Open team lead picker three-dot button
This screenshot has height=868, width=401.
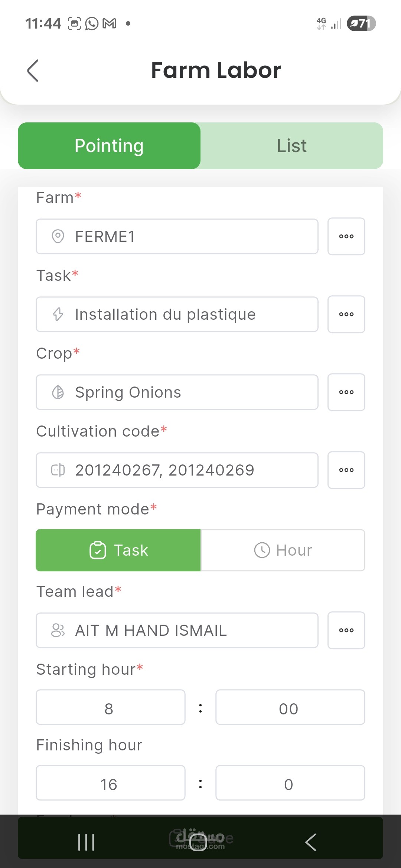click(x=346, y=630)
